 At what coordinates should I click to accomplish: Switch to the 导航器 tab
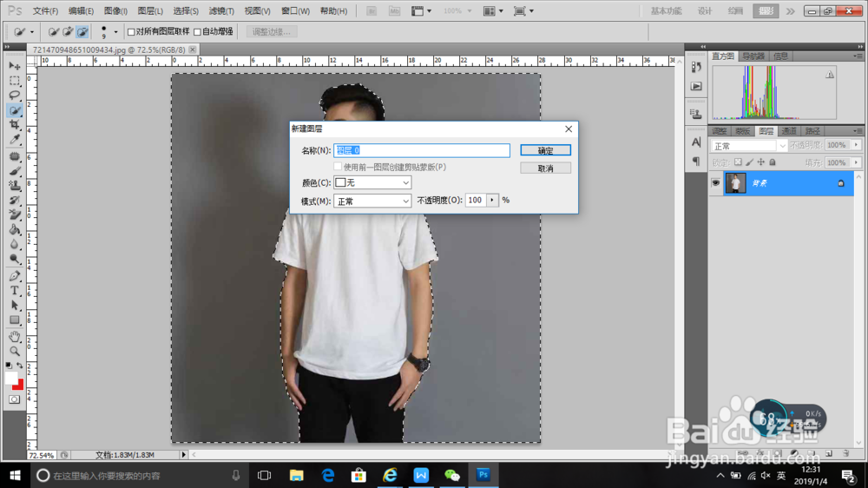(753, 56)
